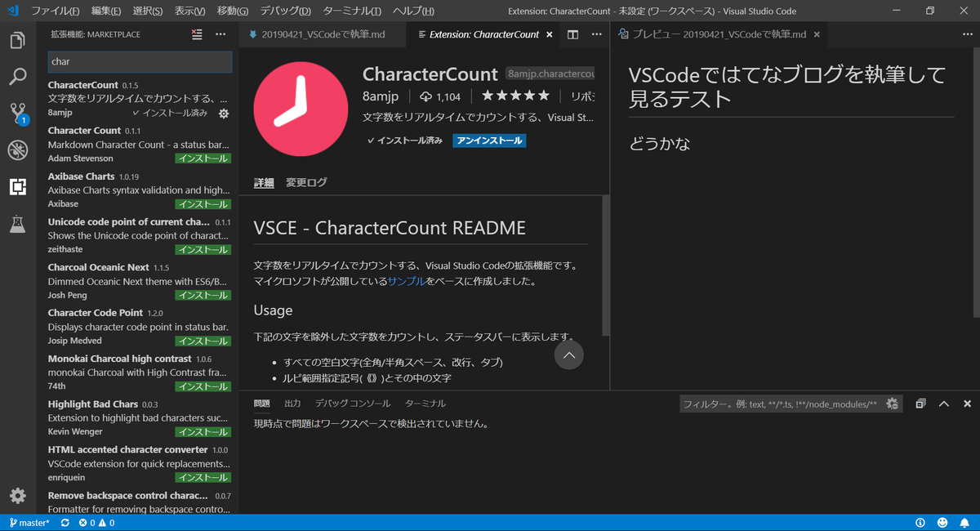Open the Search view
The height and width of the screenshot is (531, 980).
17,76
